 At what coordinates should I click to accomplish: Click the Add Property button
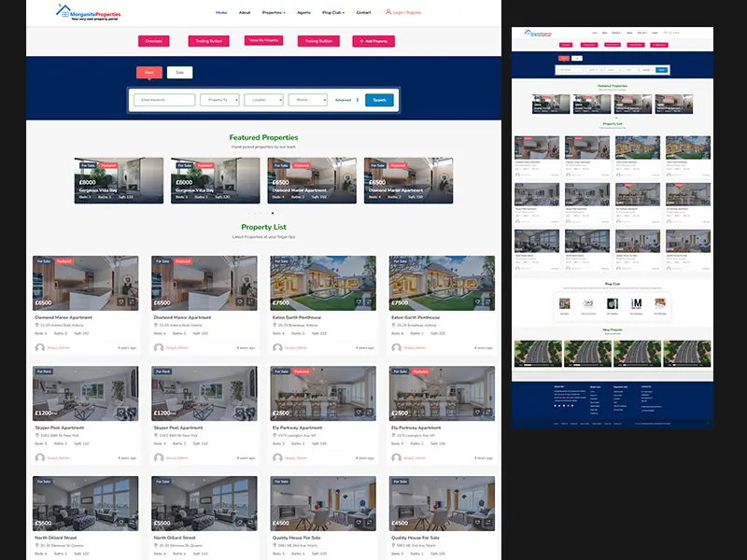click(x=373, y=41)
